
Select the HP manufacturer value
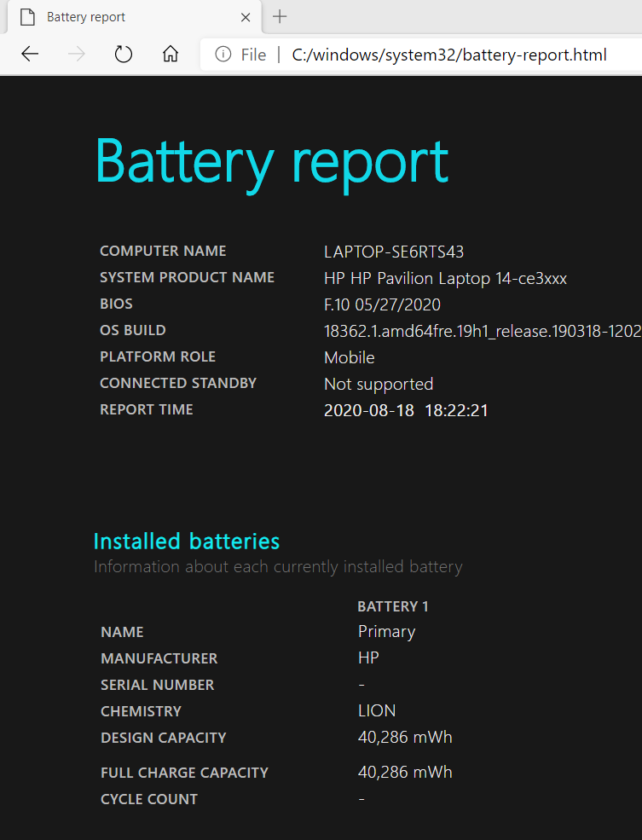[x=368, y=658]
